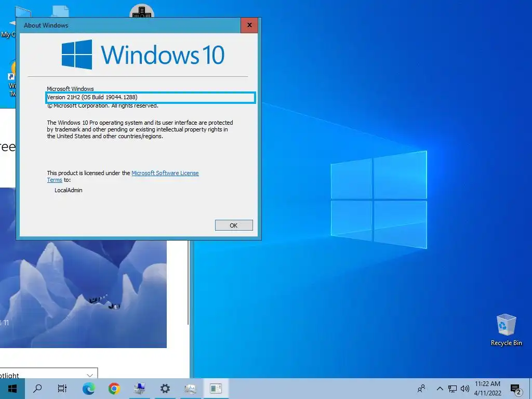Click the Windows 10 Pro trademark paragraph
Screen dimensions: 532x399
pyautogui.click(x=140, y=129)
